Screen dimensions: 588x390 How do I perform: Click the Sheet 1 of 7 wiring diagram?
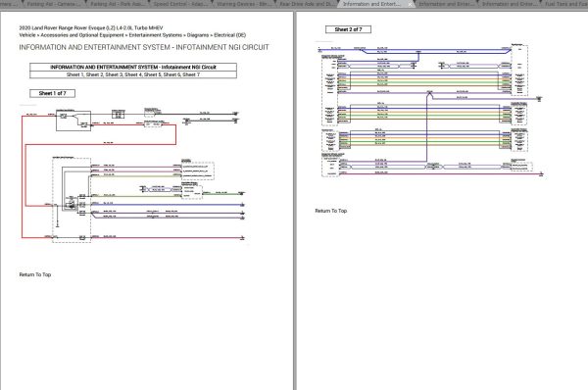click(133, 175)
